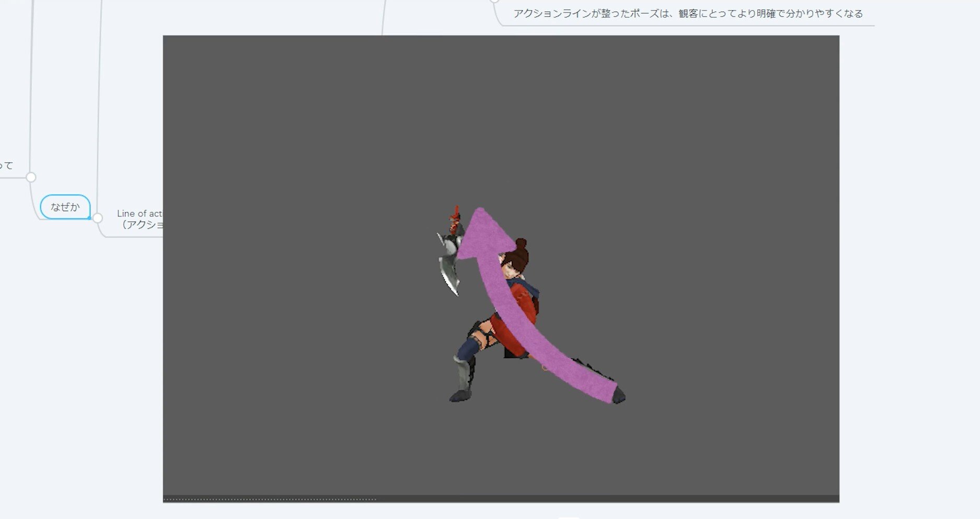
Task: Select the node "アクションラインが整ったポーズは、観客にとってより明確で分かりやすくなる"
Action: tap(687, 14)
